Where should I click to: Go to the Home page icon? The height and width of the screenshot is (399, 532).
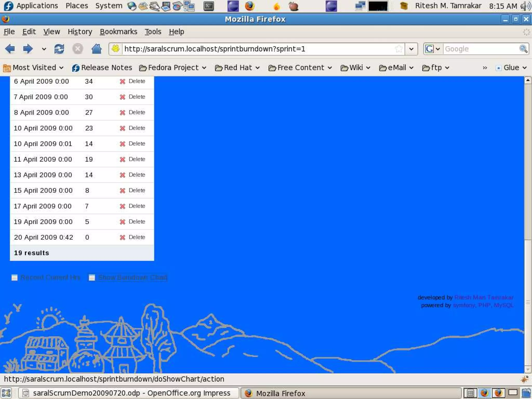(96, 49)
